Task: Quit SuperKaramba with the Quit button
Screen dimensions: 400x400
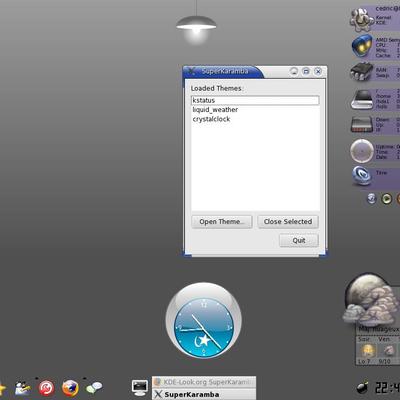Action: [x=299, y=240]
